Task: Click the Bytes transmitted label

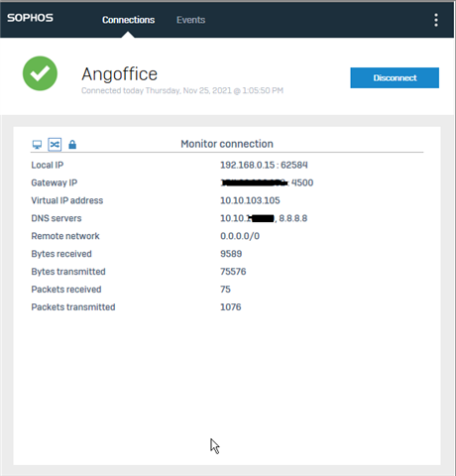Action: click(68, 272)
